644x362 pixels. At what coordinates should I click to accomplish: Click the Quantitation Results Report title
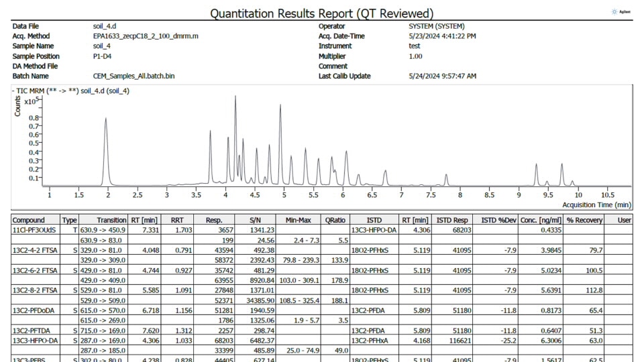tap(321, 13)
